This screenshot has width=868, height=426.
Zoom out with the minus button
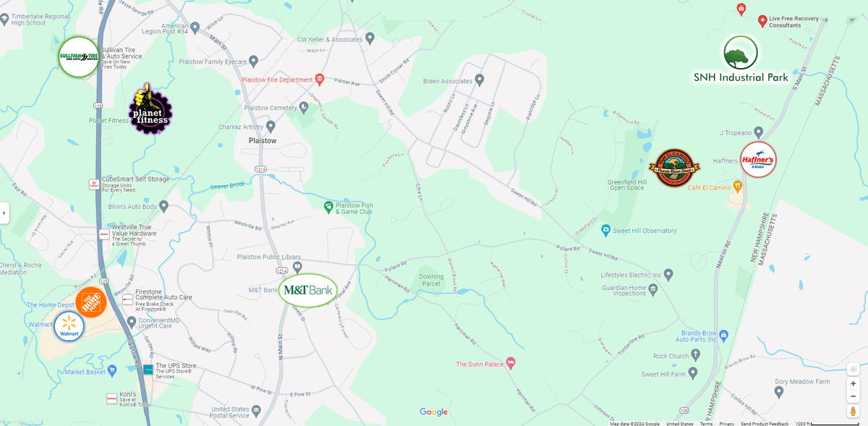853,396
